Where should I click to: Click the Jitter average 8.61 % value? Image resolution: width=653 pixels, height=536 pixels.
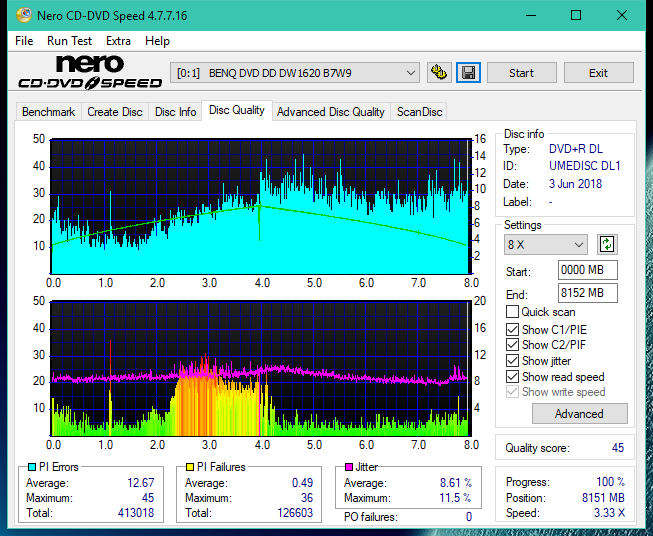[x=456, y=483]
